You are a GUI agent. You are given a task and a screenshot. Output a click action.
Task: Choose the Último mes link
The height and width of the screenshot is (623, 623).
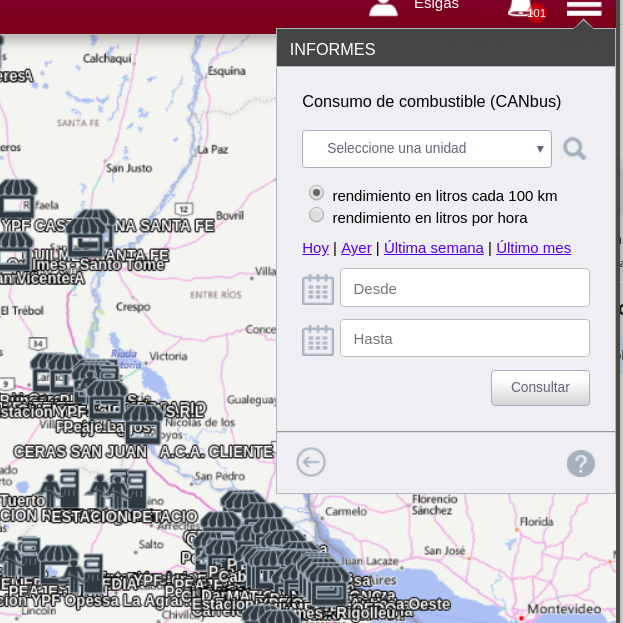533,248
